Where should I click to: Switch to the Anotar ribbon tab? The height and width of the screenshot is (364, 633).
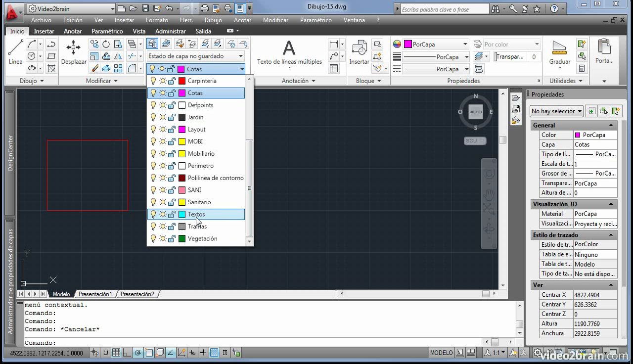(73, 31)
